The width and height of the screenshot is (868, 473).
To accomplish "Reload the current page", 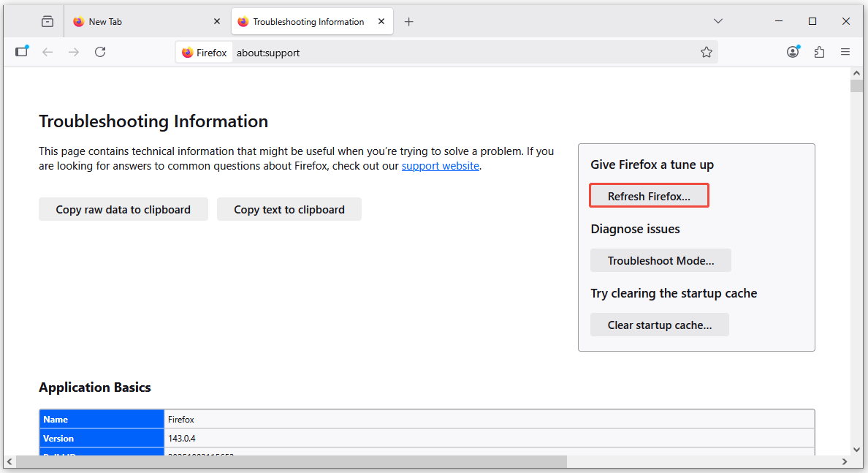I will click(100, 52).
